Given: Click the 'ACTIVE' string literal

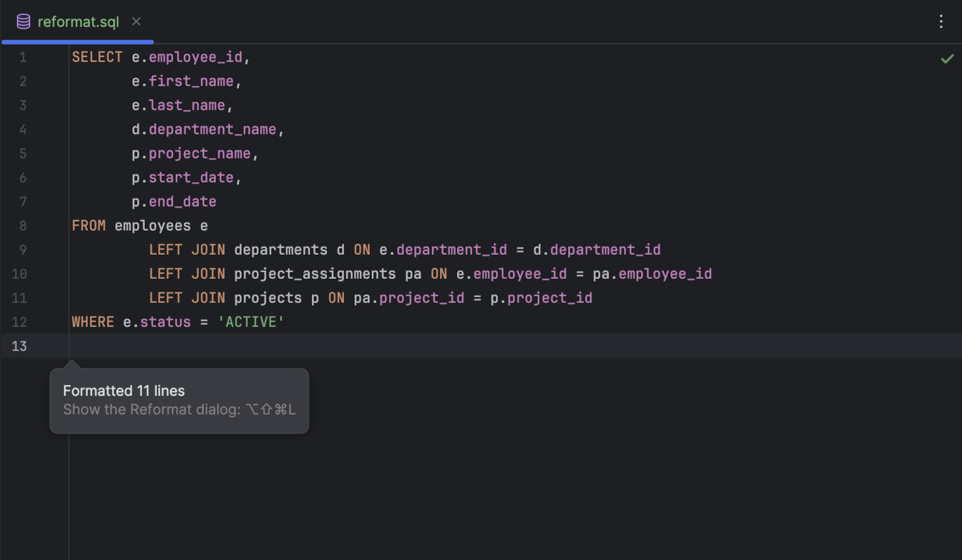Looking at the screenshot, I should [251, 322].
